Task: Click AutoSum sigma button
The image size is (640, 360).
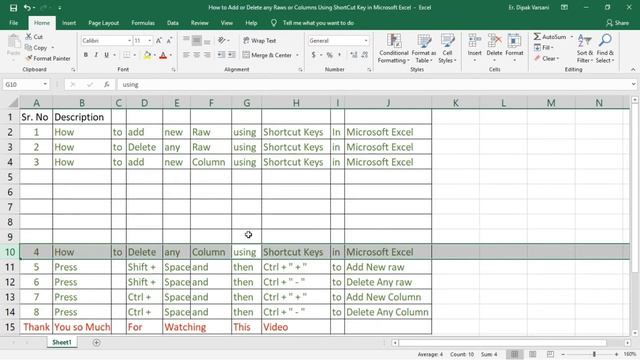Action: [x=549, y=37]
